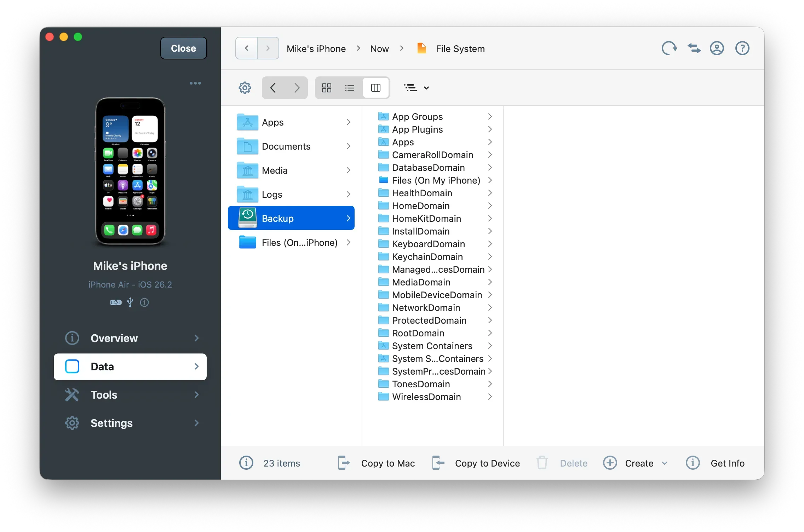Switch to column view layout
This screenshot has width=804, height=532.
[376, 87]
